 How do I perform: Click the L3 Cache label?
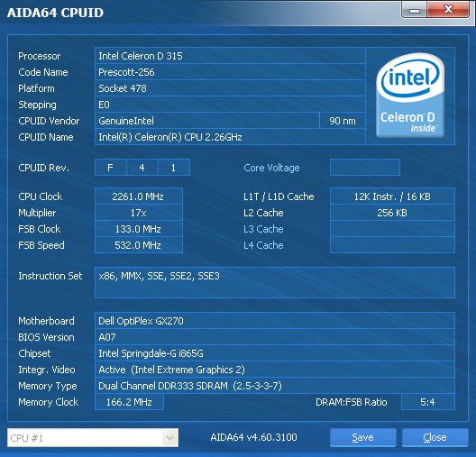pos(263,229)
